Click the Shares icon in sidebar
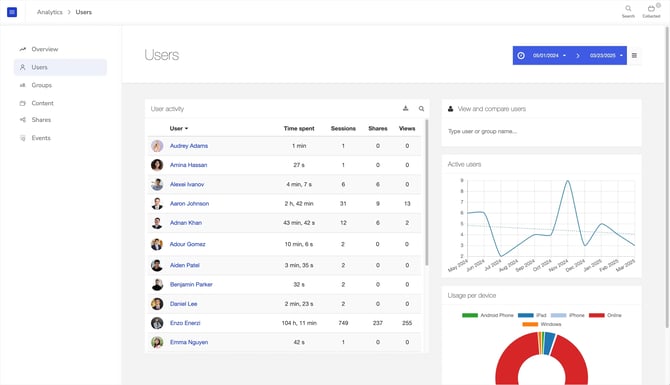This screenshot has width=670, height=385. [23, 120]
